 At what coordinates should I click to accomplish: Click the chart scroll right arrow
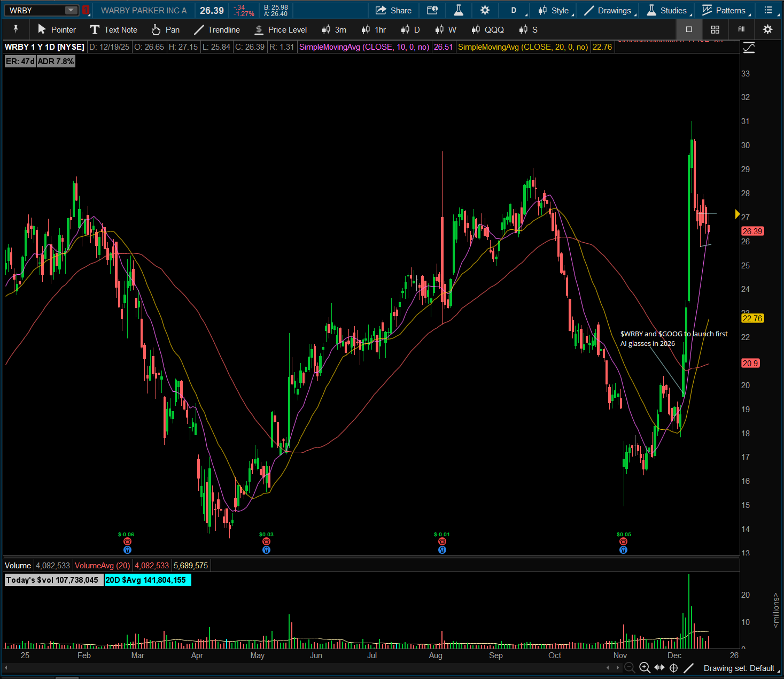point(618,668)
